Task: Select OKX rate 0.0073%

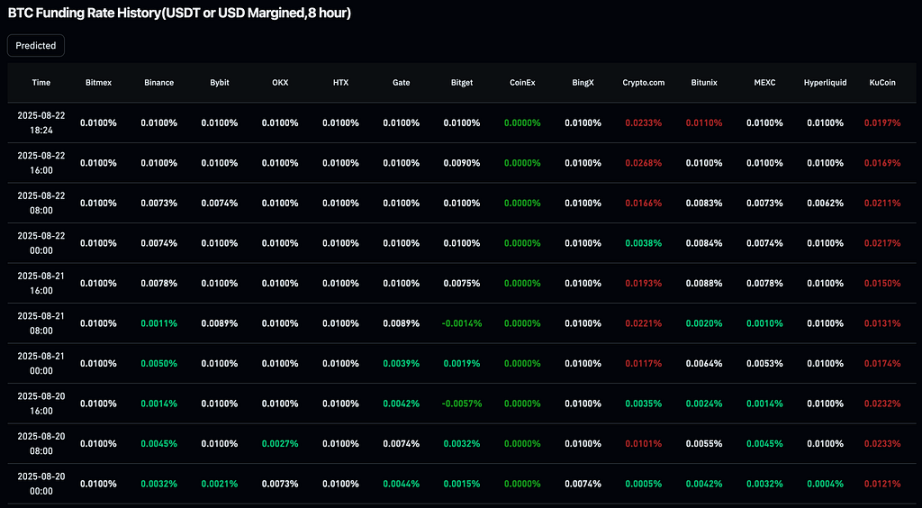Action: point(280,484)
